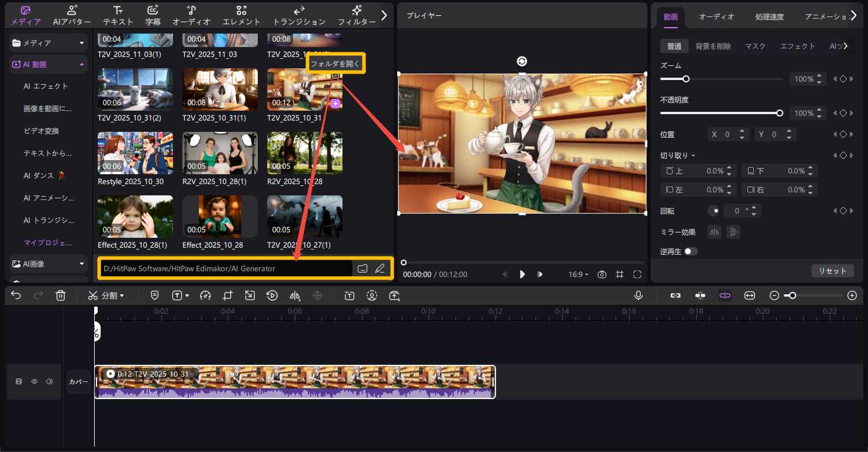Toggle reverse playback with the 逆再生 switch
The height and width of the screenshot is (452, 868).
(691, 251)
